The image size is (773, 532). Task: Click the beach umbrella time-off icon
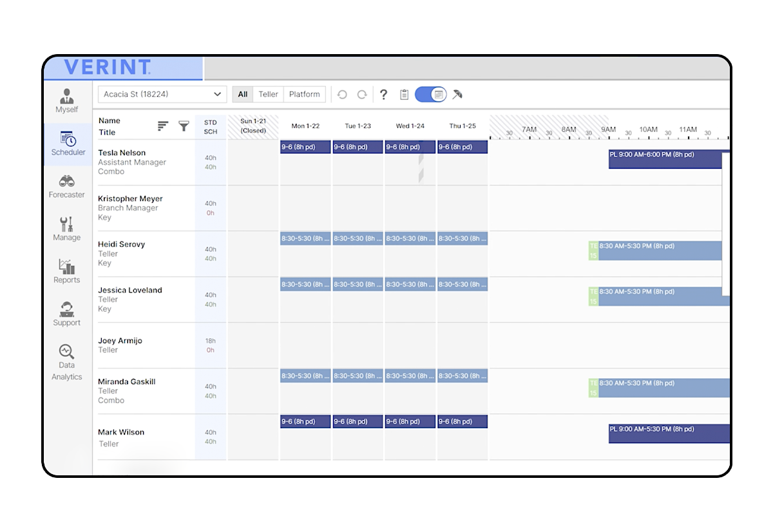click(x=457, y=95)
